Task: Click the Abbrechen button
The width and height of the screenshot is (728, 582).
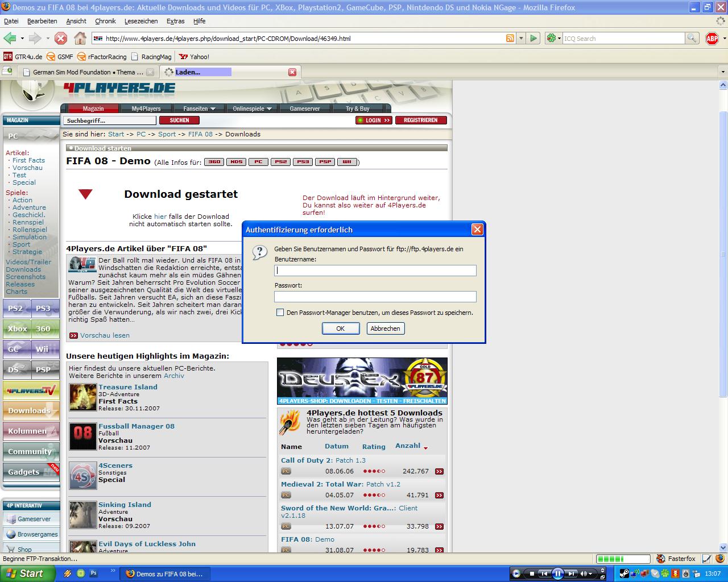Action: point(385,329)
